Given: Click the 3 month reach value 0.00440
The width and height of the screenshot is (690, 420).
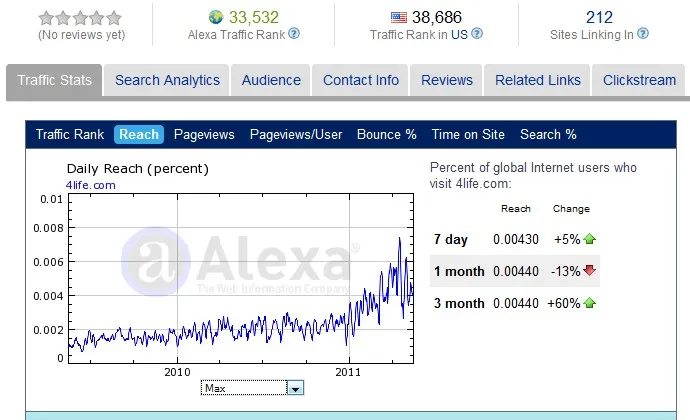Looking at the screenshot, I should coord(516,303).
